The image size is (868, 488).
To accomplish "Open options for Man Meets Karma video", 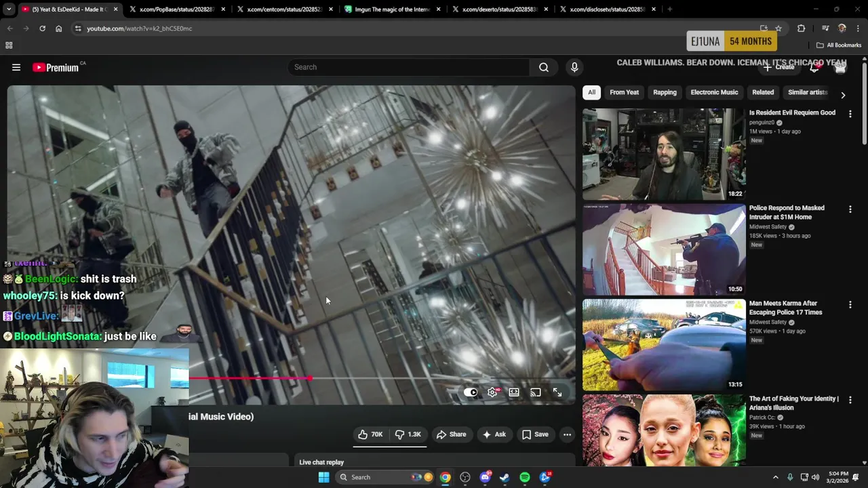I will tap(850, 305).
